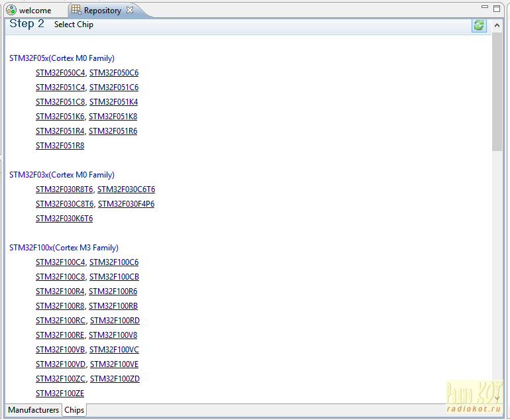Open STM32F051R8 chip link
This screenshot has width=510, height=420.
pyautogui.click(x=60, y=146)
